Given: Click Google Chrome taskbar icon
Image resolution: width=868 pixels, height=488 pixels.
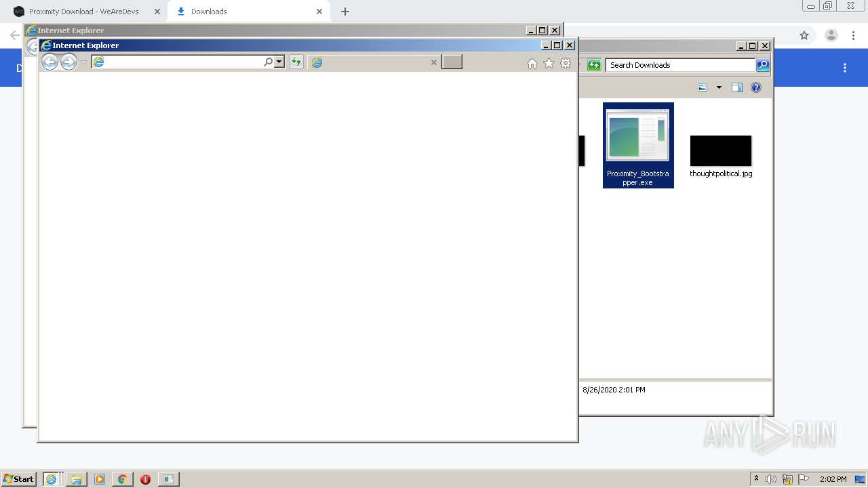Looking at the screenshot, I should click(122, 479).
